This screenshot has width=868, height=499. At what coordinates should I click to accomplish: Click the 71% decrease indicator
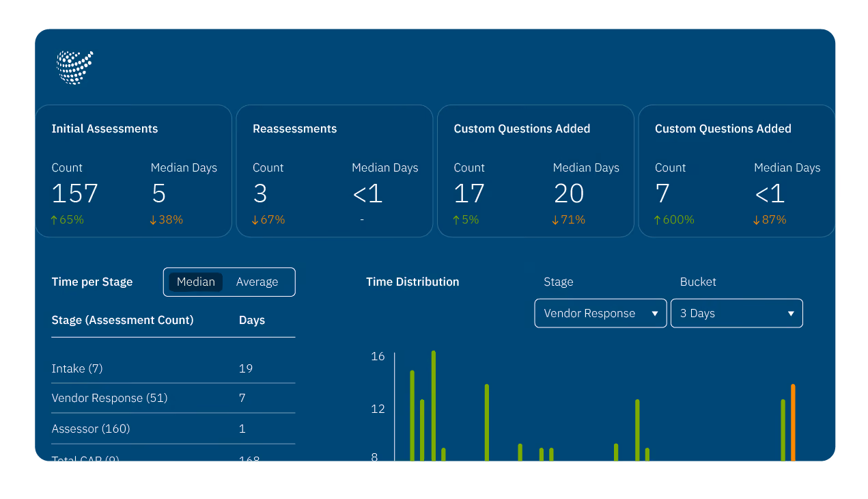pyautogui.click(x=569, y=219)
